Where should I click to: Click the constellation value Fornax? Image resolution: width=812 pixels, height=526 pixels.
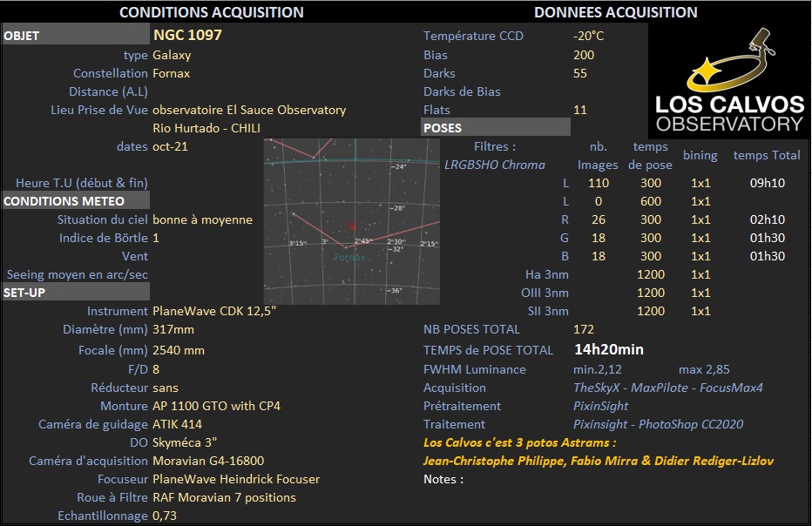pyautogui.click(x=171, y=73)
